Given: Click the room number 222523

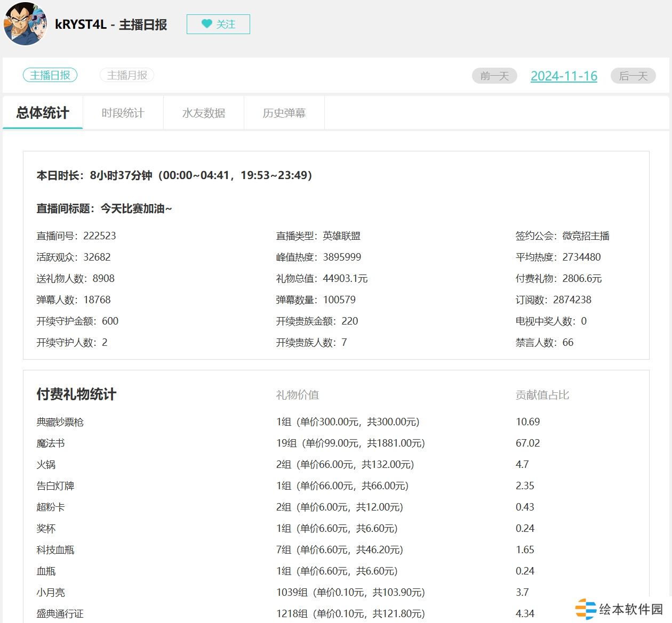Looking at the screenshot, I should tap(99, 236).
